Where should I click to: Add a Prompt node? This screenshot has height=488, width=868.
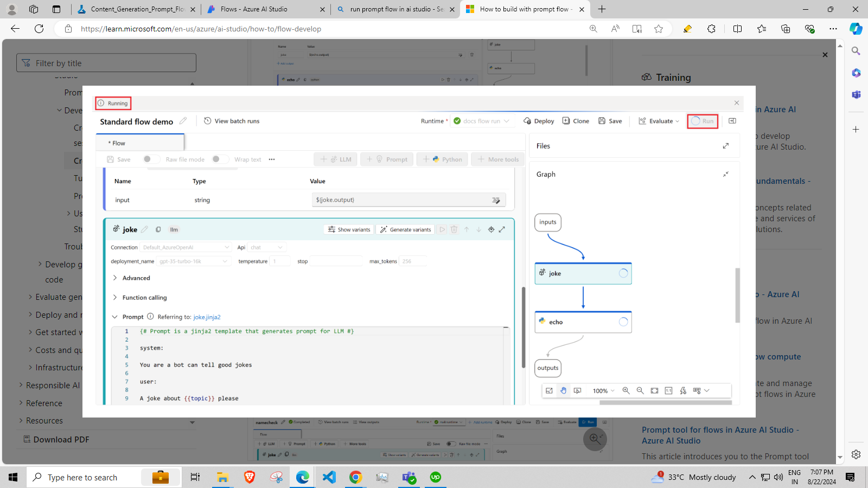coord(387,159)
